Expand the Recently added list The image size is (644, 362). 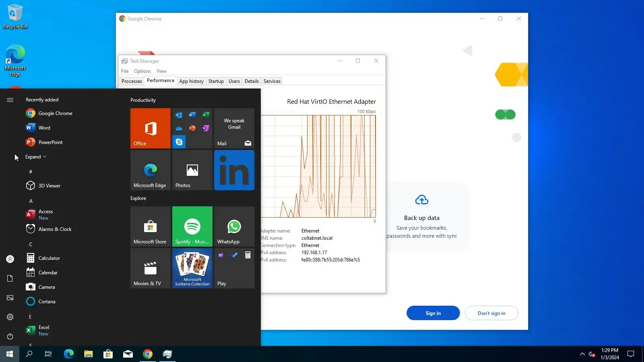tap(36, 157)
